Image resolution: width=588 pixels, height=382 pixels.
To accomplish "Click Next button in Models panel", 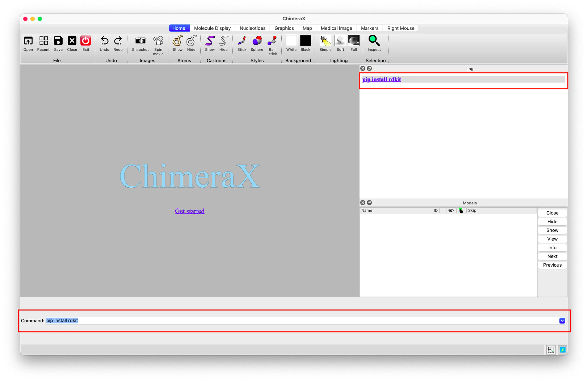I will (553, 256).
